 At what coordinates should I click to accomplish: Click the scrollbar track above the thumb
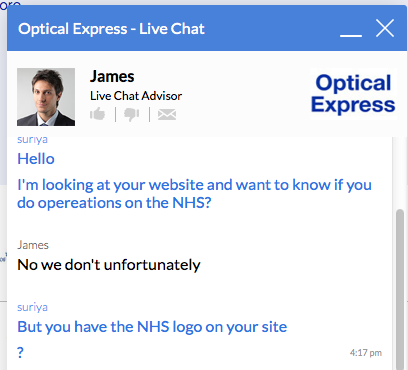400,173
